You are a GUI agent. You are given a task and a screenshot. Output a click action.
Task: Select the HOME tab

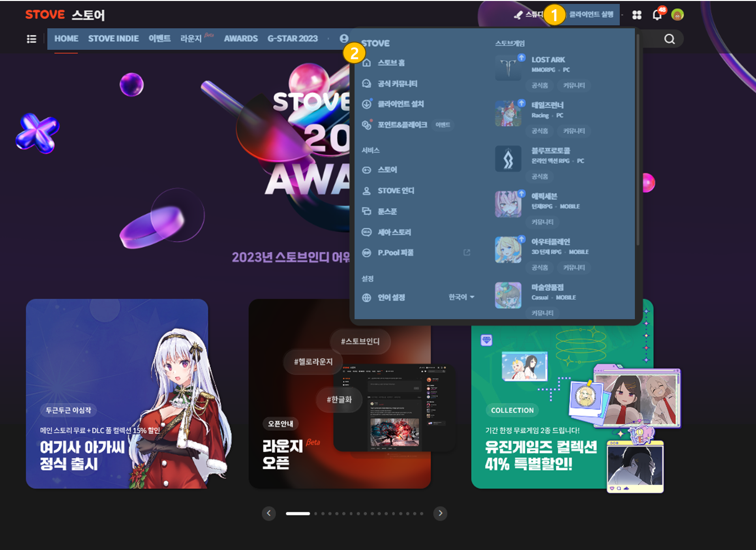click(x=66, y=39)
